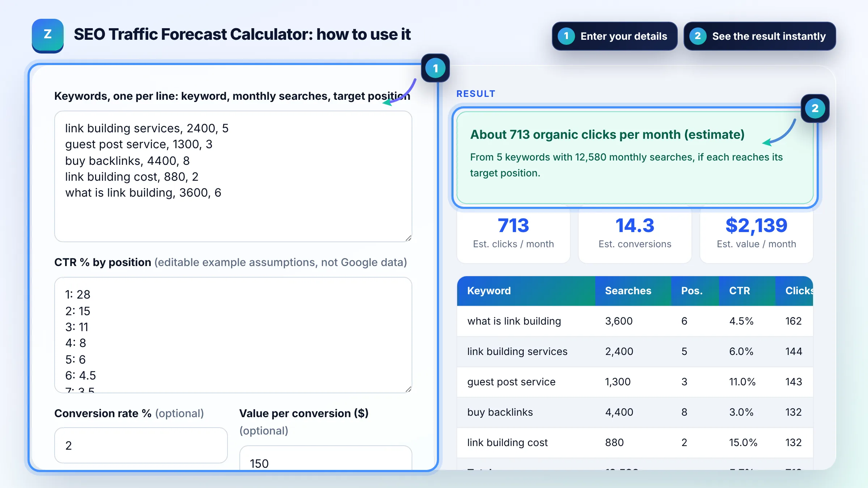This screenshot has width=868, height=488.
Task: Click the Value per conversion field
Action: tap(325, 458)
